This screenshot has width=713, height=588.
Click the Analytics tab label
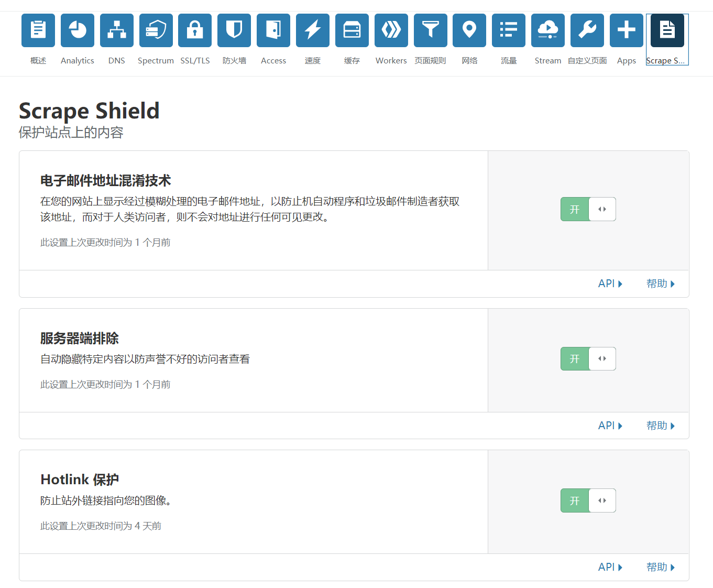[78, 61]
